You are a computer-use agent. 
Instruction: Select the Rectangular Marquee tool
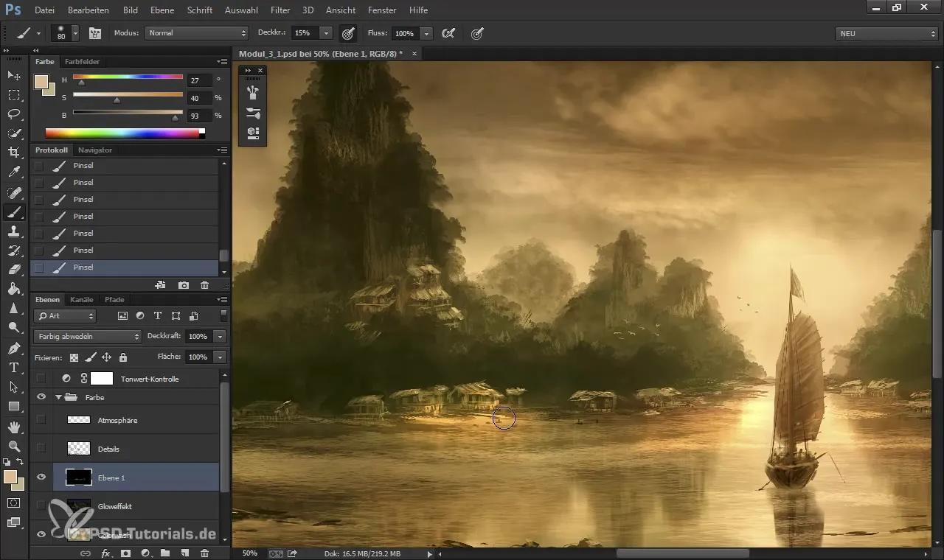click(14, 95)
